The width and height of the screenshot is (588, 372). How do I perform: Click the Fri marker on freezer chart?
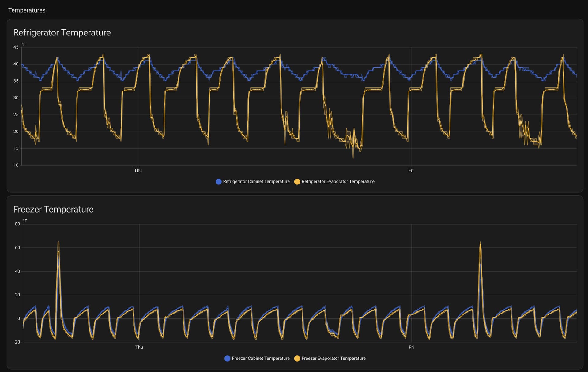[x=411, y=347]
